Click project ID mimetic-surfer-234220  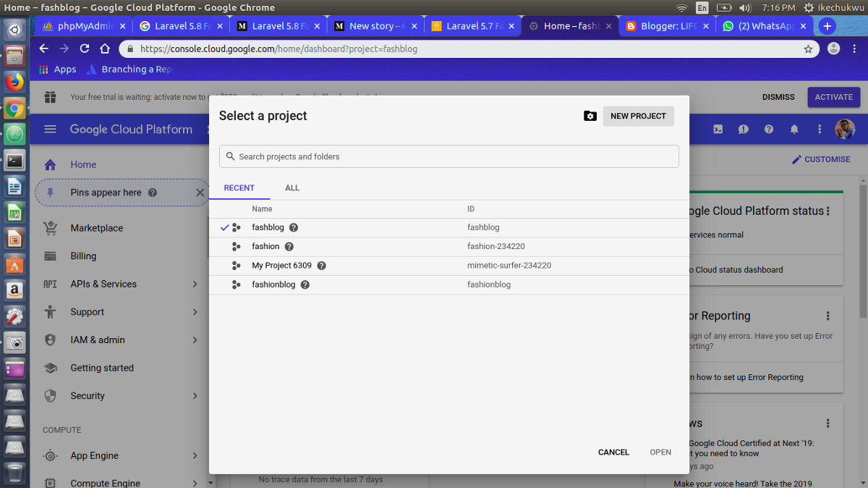click(509, 266)
